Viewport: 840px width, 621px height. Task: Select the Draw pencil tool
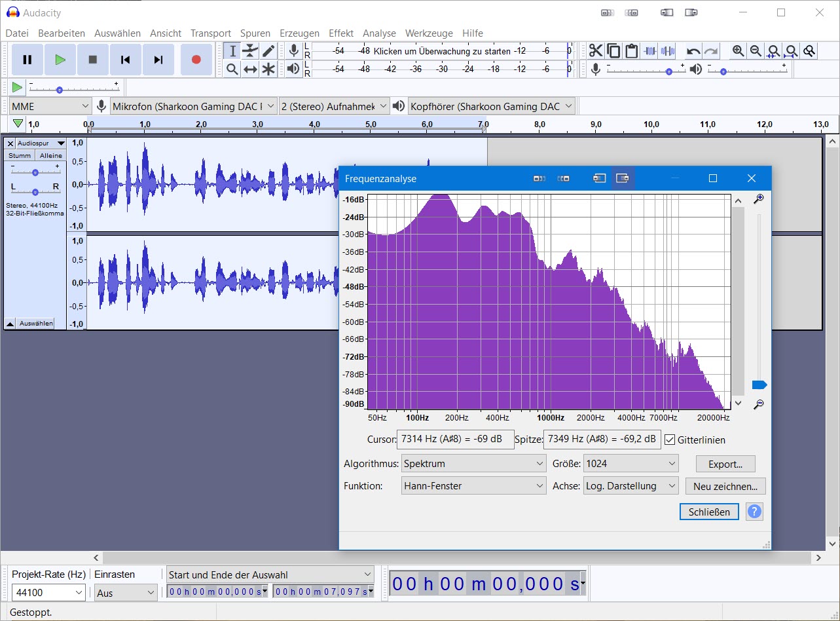268,51
